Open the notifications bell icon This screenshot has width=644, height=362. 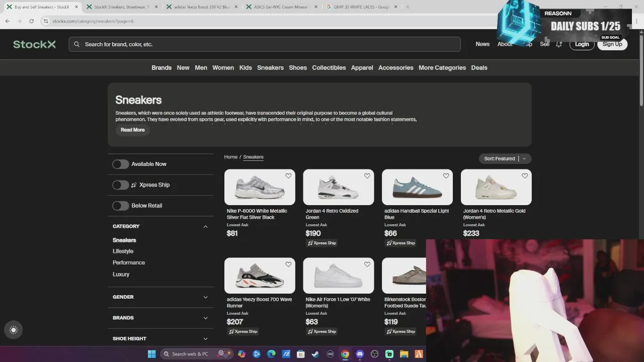559,44
